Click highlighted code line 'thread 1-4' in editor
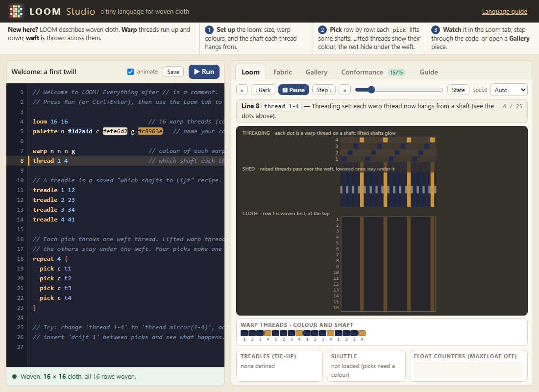Screen dimensions: 539x392 50,161
